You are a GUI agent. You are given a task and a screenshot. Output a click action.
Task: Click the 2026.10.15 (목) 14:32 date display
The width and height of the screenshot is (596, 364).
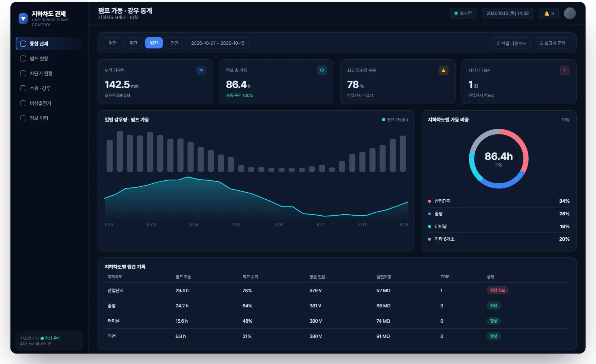(507, 13)
